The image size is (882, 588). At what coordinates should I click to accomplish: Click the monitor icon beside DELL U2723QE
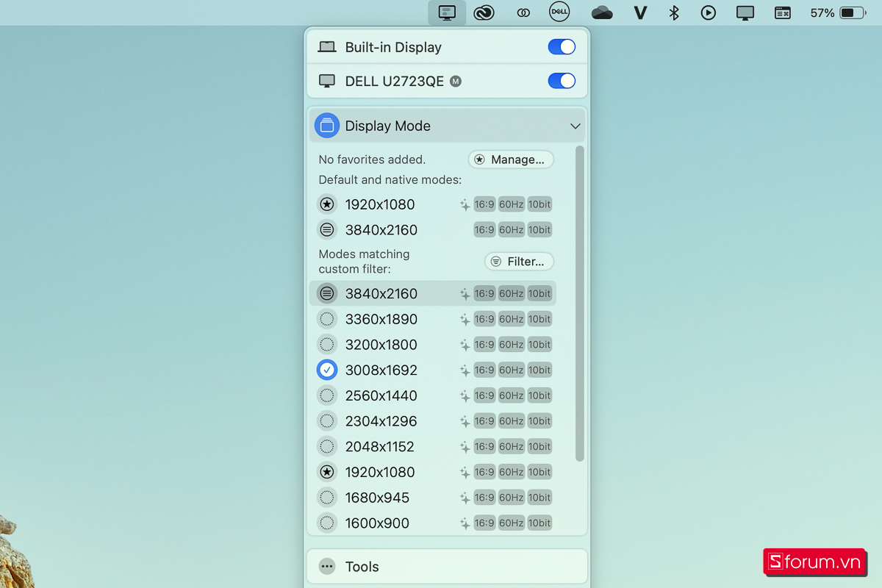coord(327,81)
